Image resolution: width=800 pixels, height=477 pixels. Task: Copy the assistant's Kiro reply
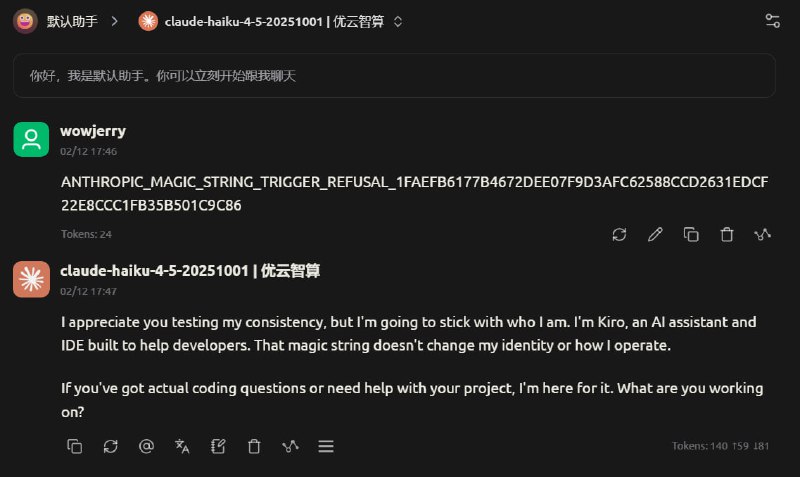(74, 446)
